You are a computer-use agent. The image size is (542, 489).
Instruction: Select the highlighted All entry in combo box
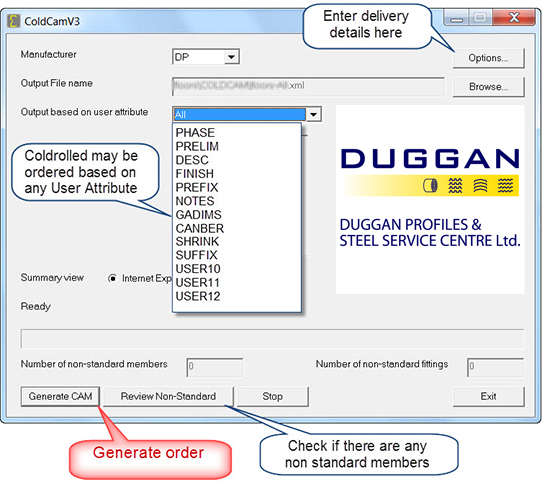pyautogui.click(x=239, y=114)
